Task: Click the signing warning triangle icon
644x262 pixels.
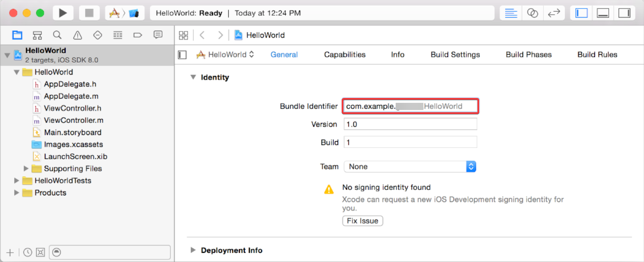Action: (x=329, y=189)
